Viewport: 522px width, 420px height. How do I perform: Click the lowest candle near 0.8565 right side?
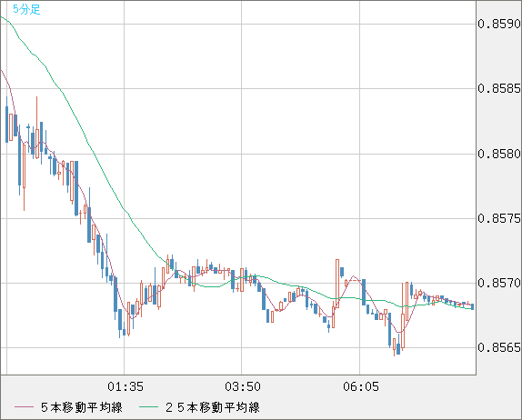click(395, 347)
